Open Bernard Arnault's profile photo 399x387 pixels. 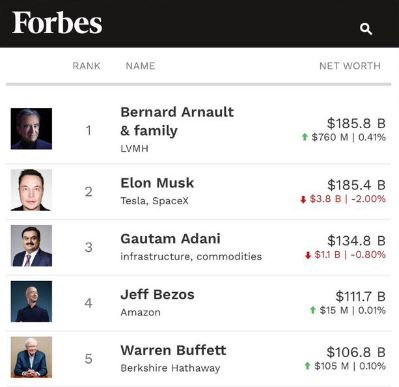31,129
